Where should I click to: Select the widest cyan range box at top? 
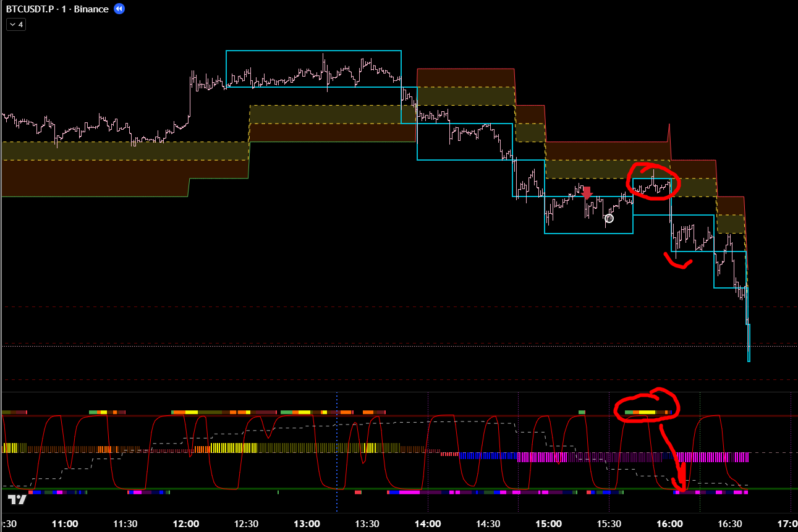click(313, 51)
